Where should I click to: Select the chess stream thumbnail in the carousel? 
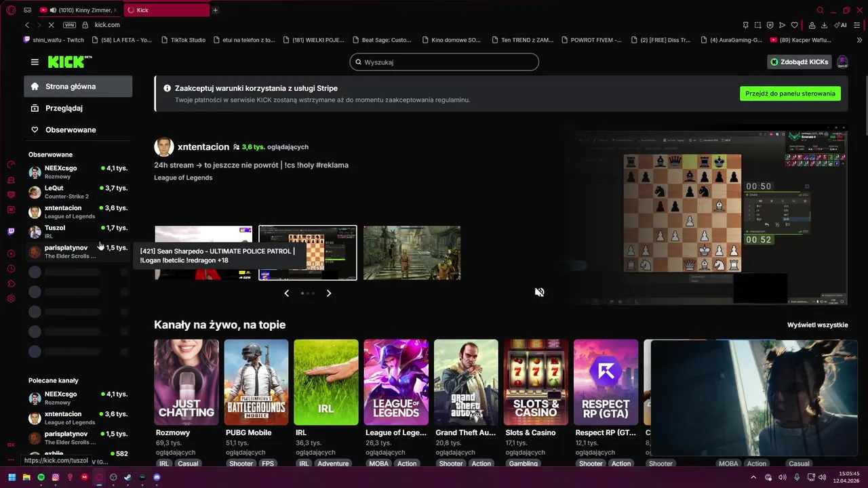coord(308,253)
